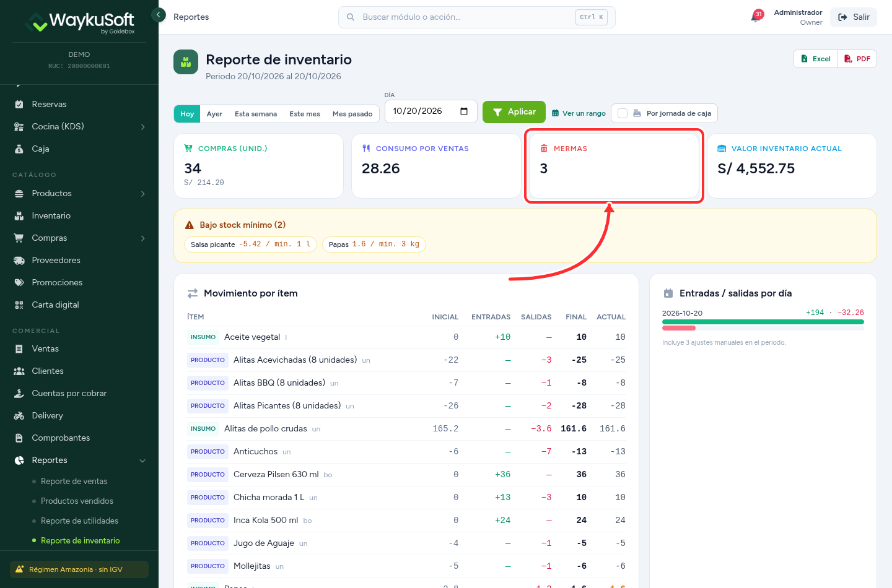The width and height of the screenshot is (892, 588).
Task: Click the Inventario boxes icon in sidebar
Action: pyautogui.click(x=19, y=215)
